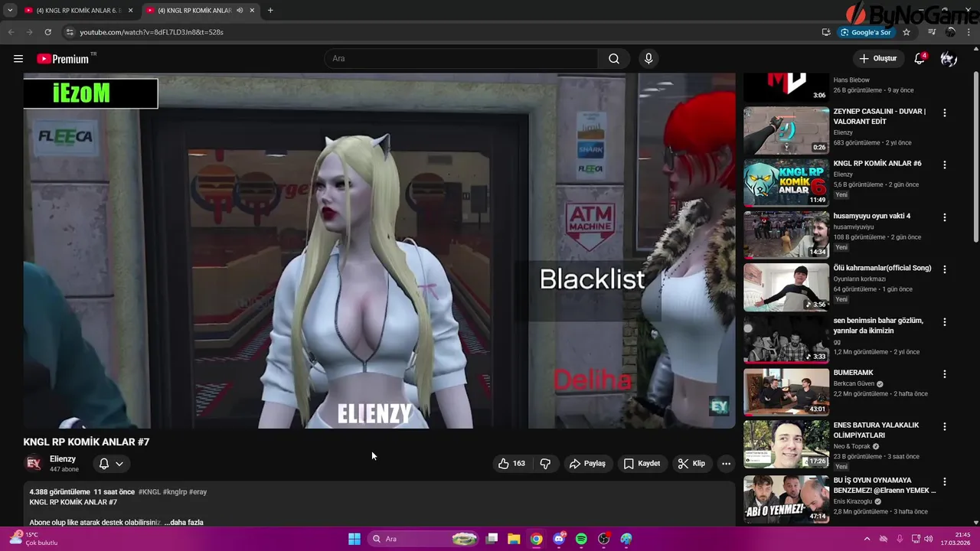Open the account avatar menu
980x551 pixels.
949,59
